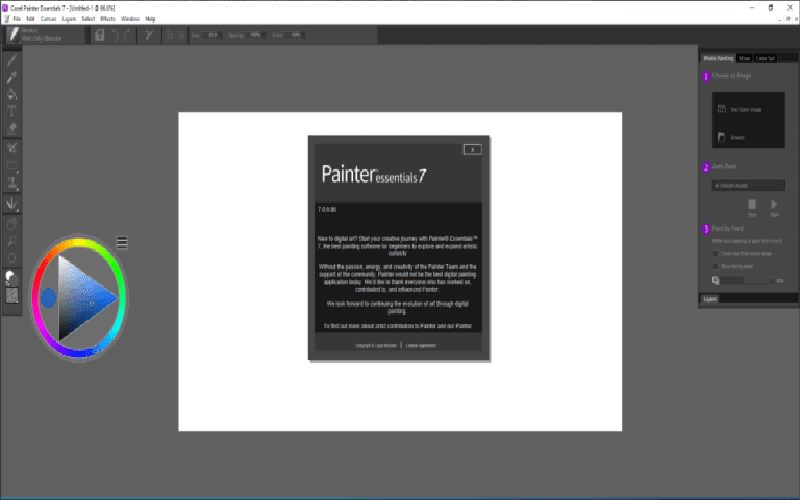This screenshot has width=800, height=500.
Task: Open the paper texture selector
Action: (12, 295)
